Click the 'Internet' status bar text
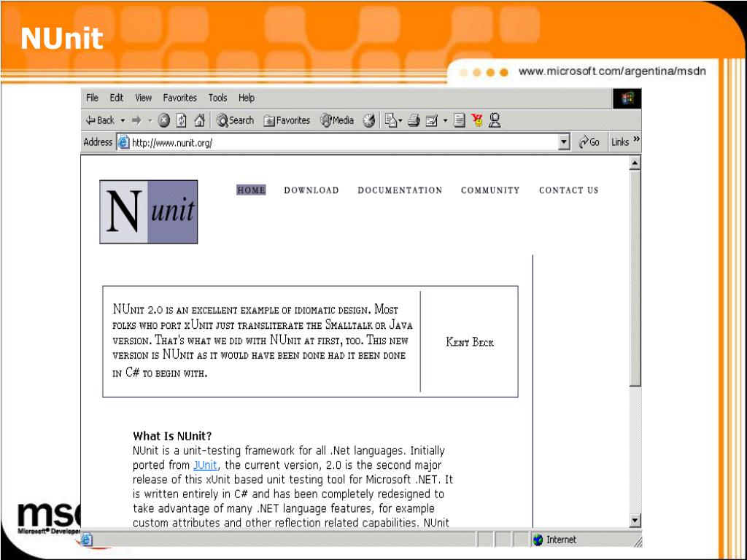The image size is (747, 560). coord(561,540)
